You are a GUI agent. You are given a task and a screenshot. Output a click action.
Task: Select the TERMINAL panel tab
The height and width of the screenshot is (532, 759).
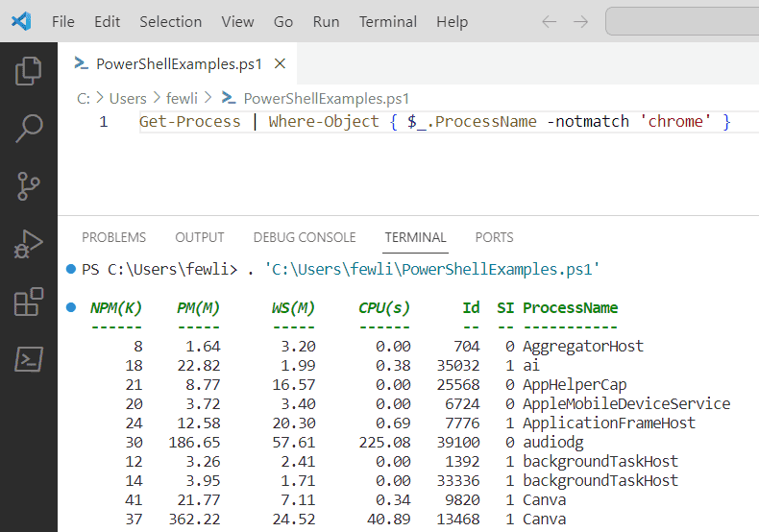tap(415, 237)
